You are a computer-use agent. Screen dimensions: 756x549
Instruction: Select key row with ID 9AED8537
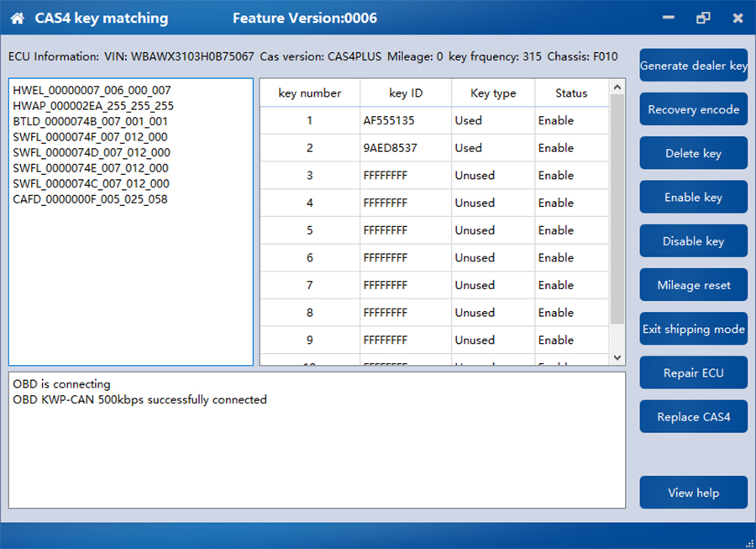coord(390,148)
